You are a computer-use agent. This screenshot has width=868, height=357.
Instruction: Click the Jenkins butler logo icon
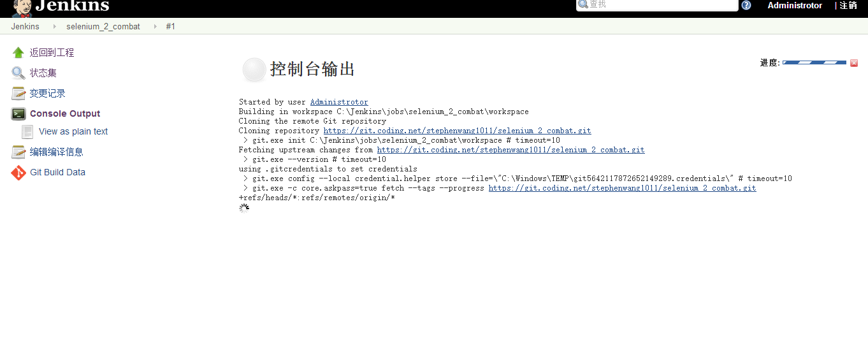tap(22, 8)
